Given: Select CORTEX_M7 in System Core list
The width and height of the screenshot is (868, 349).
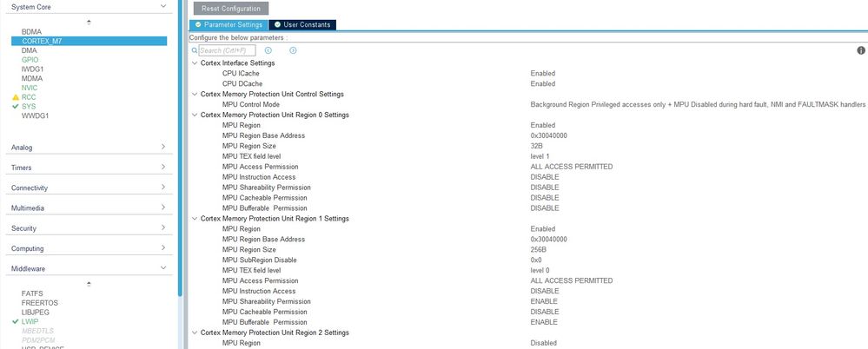Looking at the screenshot, I should (x=89, y=41).
